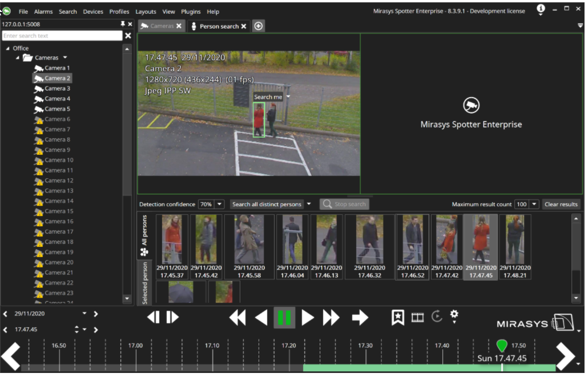Collapse the Office tree node
The width and height of the screenshot is (588, 377).
(x=7, y=49)
